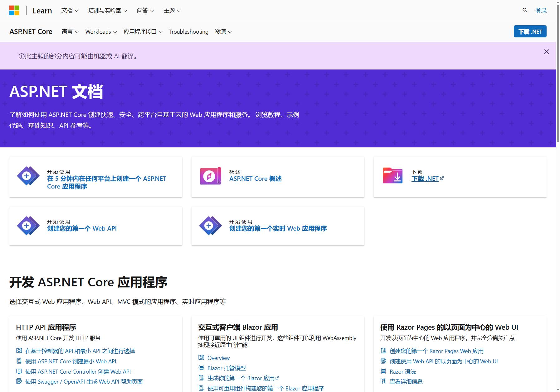Open the 主题 dropdown menu
560x392 pixels.
[172, 11]
